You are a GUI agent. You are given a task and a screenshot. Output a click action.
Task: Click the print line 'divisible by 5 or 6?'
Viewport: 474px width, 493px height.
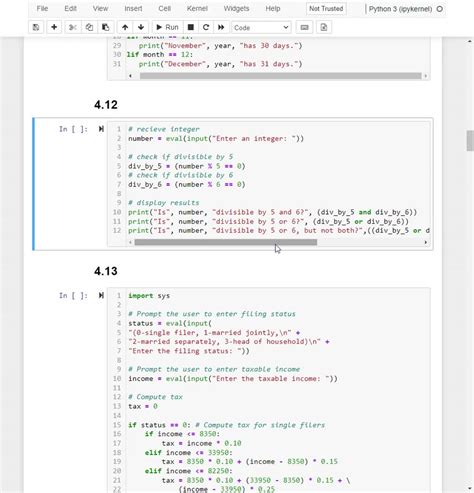pos(268,221)
